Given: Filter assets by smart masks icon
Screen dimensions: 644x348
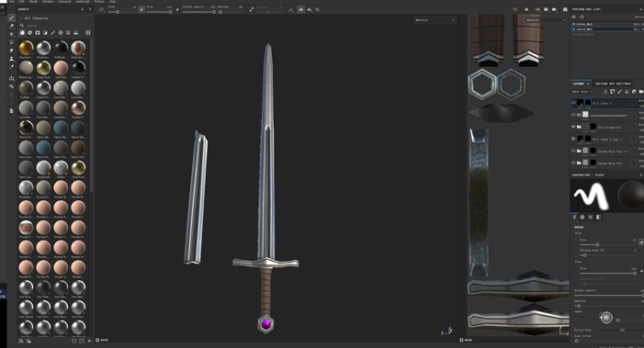Looking at the screenshot, I should 38,32.
